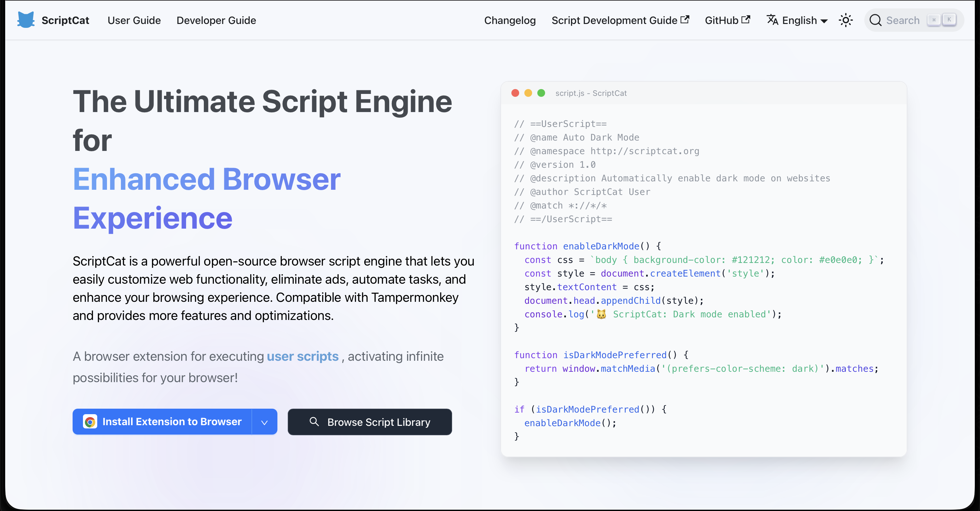Click the magnifier icon in the search box

tap(875, 20)
